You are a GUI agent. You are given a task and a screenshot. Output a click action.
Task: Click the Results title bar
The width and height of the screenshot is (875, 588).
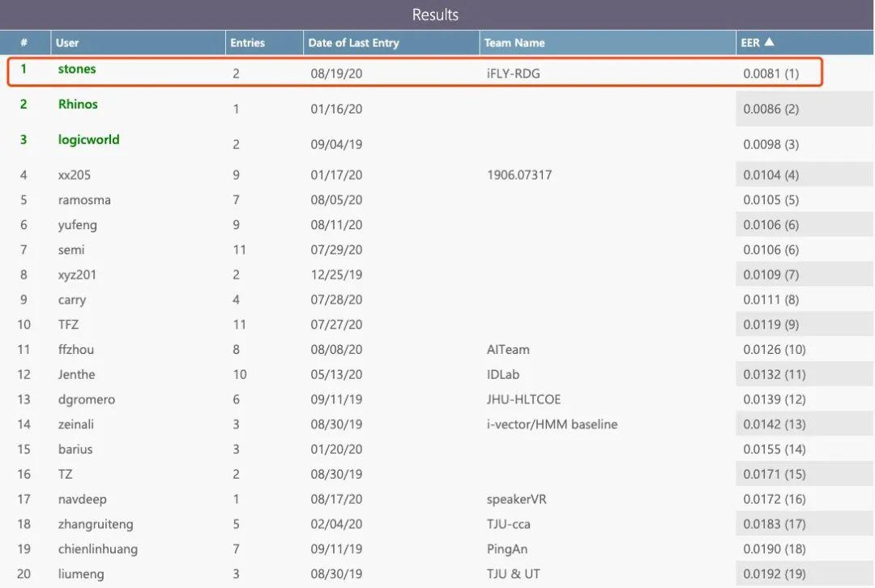pos(437,15)
